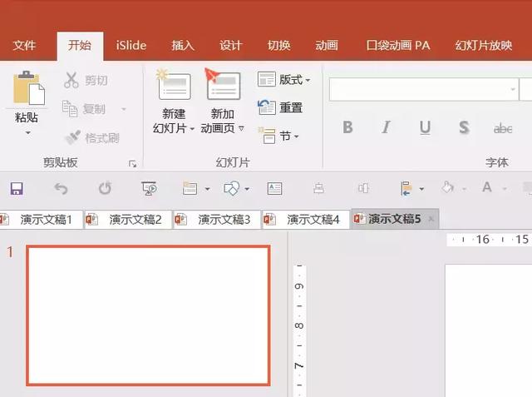
Task: Click the save icon in quick toolbar
Action: [x=17, y=188]
